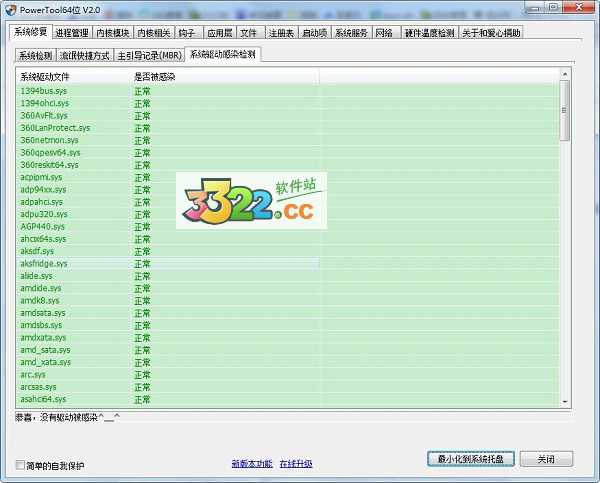600x483 pixels.
Task: Select the 系统修复 tab
Action: 31,32
